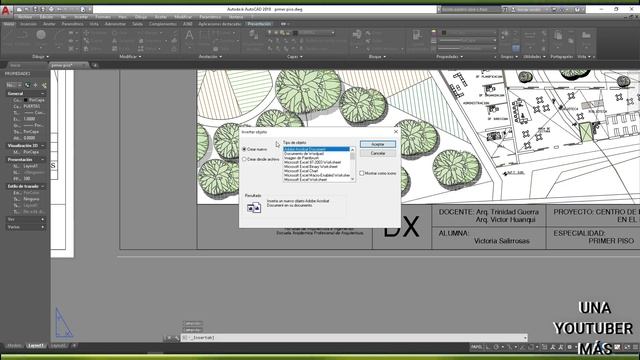Select Microsoft Excel Chart in the list
This screenshot has width=640, height=360.
click(316, 171)
